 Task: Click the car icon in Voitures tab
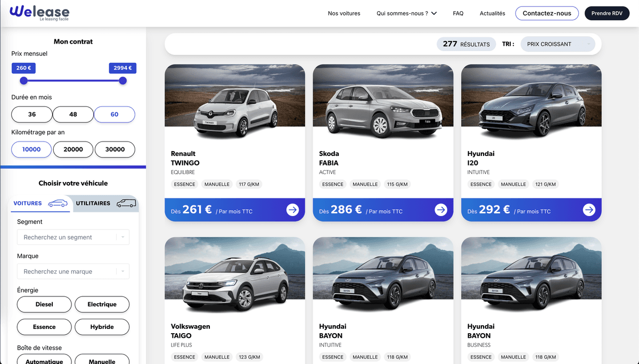[58, 203]
